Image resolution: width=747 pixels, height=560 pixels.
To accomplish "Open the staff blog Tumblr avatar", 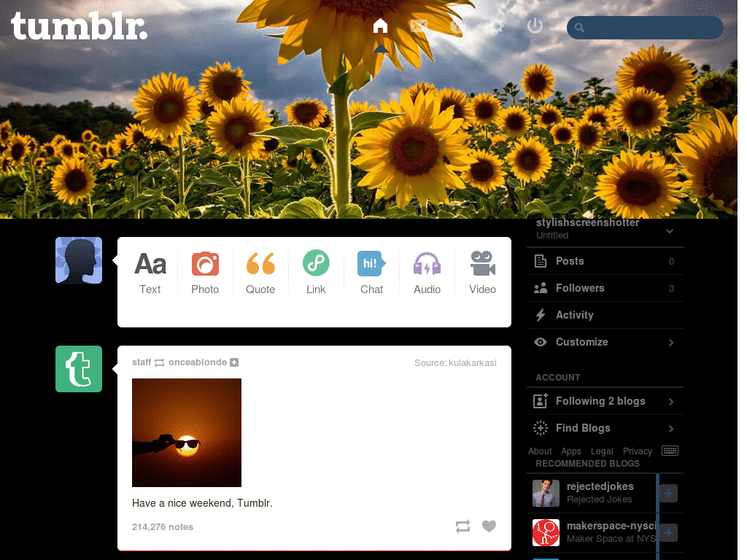I will (79, 368).
